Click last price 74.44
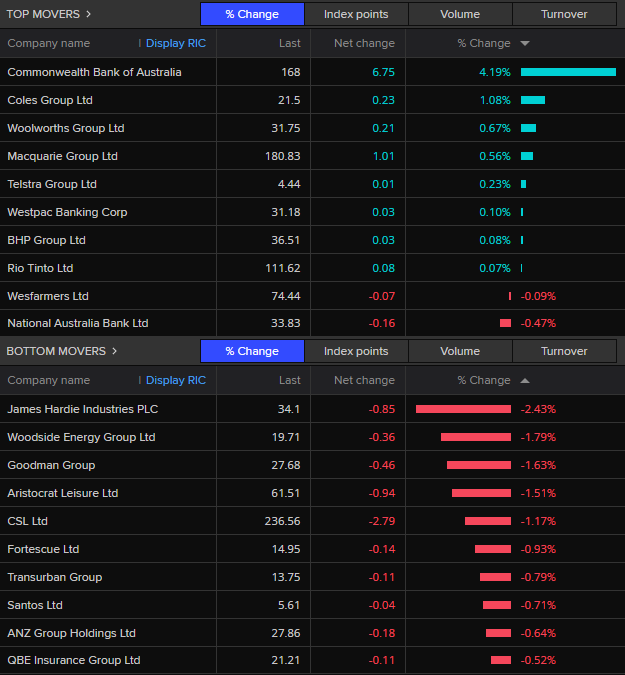The width and height of the screenshot is (625, 675). click(x=286, y=296)
